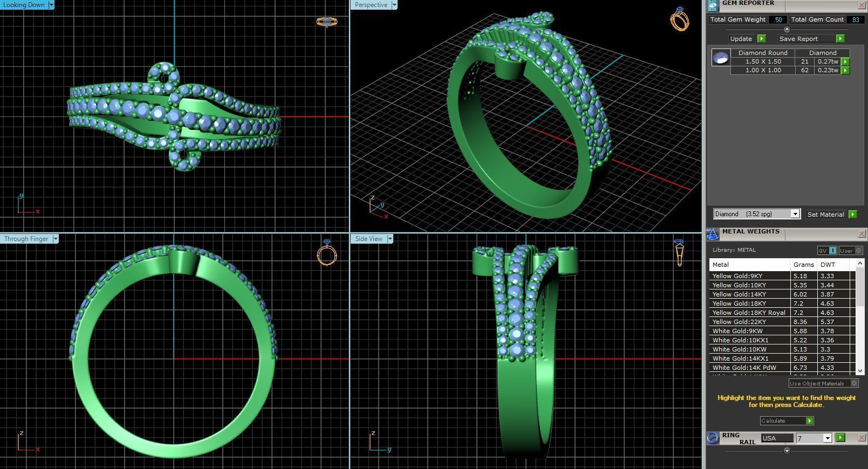Image resolution: width=868 pixels, height=469 pixels.
Task: Click the metal list scroll up arrow
Action: 860,263
